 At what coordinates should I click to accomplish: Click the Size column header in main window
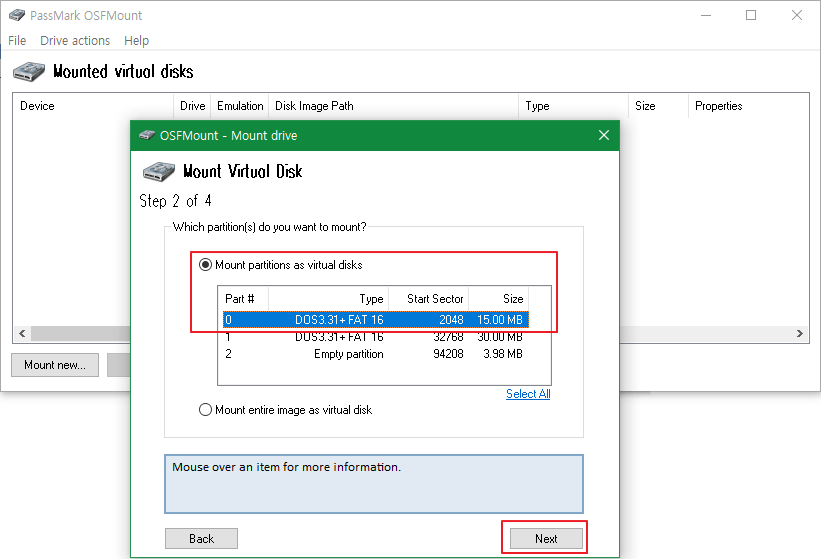tap(658, 106)
